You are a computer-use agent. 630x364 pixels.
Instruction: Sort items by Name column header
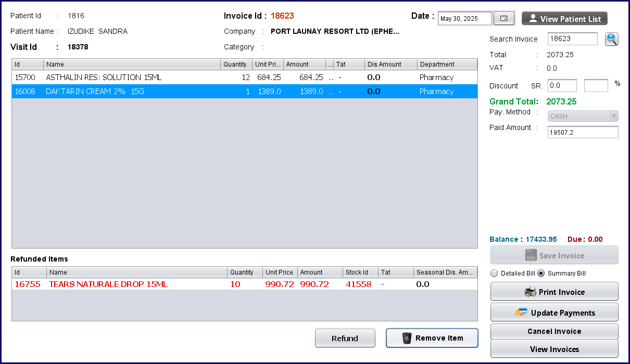pos(132,64)
